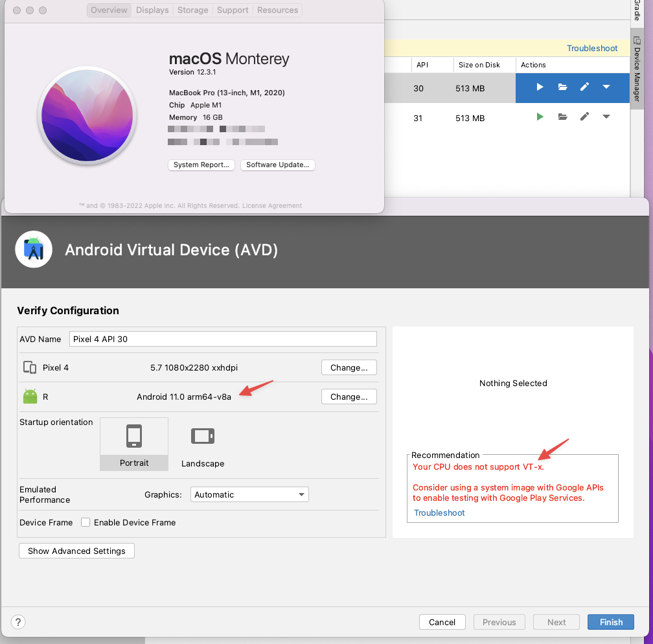Switch to Support tab in About This Mac
653x644 pixels.
[233, 10]
